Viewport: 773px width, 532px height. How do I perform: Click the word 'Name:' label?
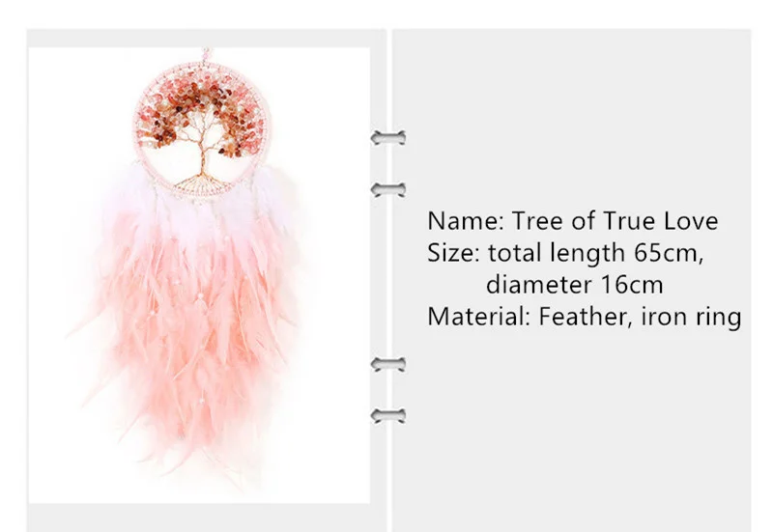pyautogui.click(x=466, y=221)
